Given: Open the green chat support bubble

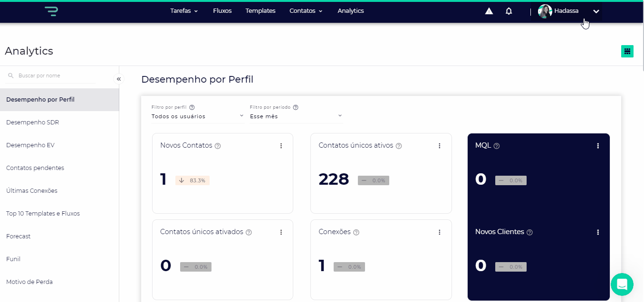Looking at the screenshot, I should [622, 284].
